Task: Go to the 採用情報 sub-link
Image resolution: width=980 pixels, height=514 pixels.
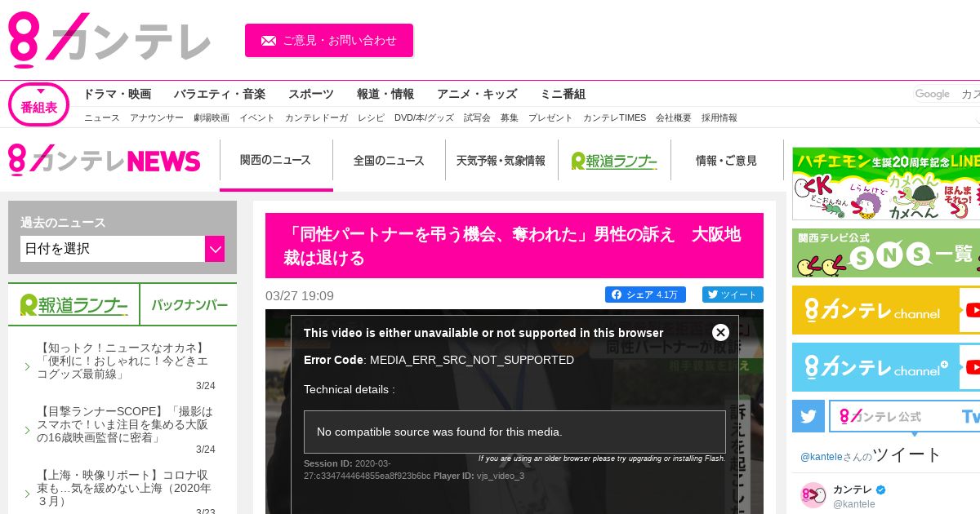Action: [x=719, y=117]
